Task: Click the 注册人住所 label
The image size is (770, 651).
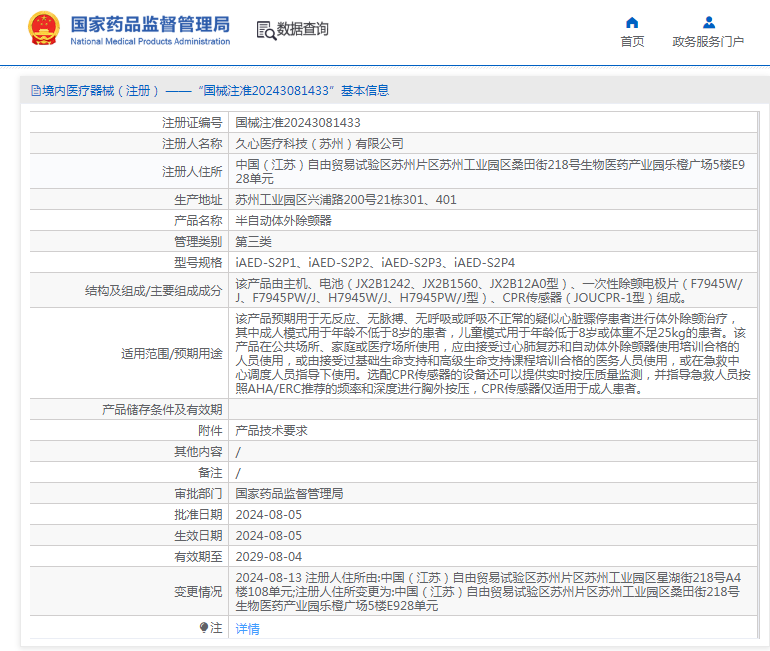Action: pyautogui.click(x=192, y=171)
